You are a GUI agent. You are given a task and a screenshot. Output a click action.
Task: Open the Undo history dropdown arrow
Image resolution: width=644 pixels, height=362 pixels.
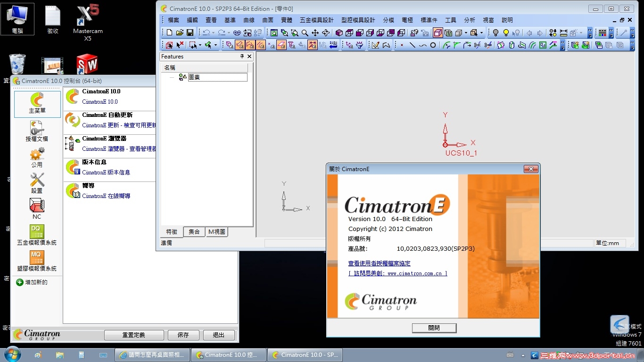tap(213, 33)
